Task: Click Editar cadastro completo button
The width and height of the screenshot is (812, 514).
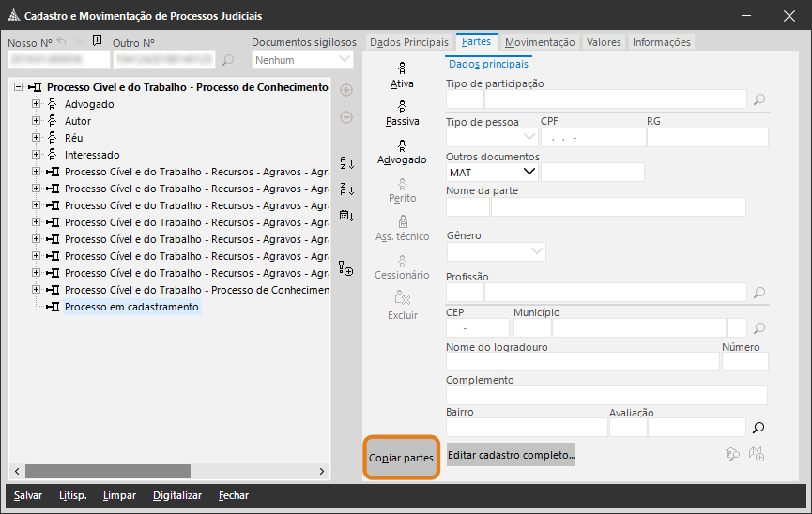Action: click(511, 455)
